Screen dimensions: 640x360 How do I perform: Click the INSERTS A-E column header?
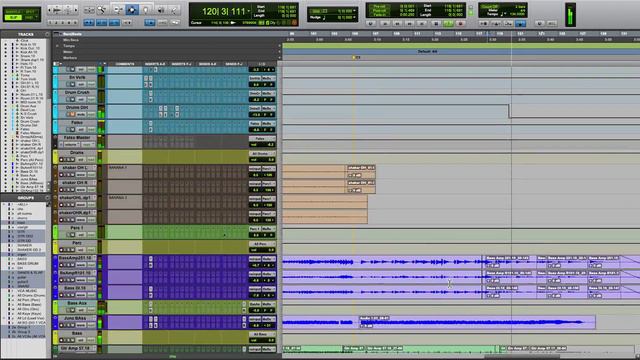pos(155,64)
